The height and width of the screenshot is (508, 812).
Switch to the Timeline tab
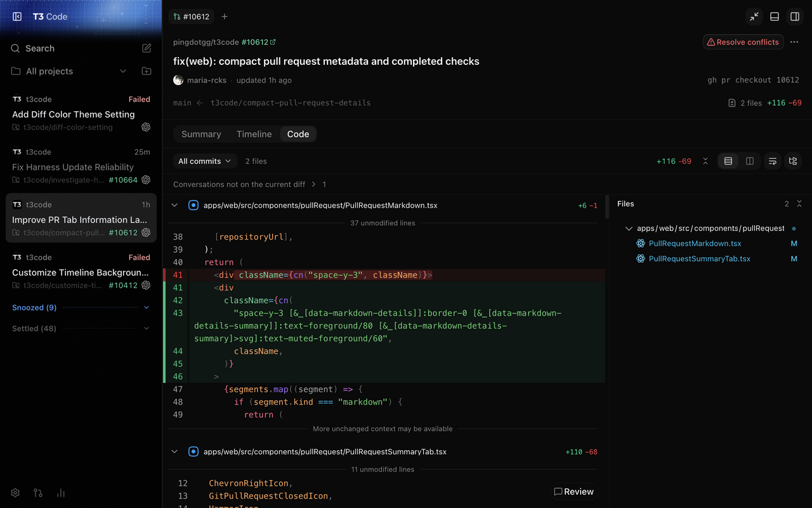254,134
